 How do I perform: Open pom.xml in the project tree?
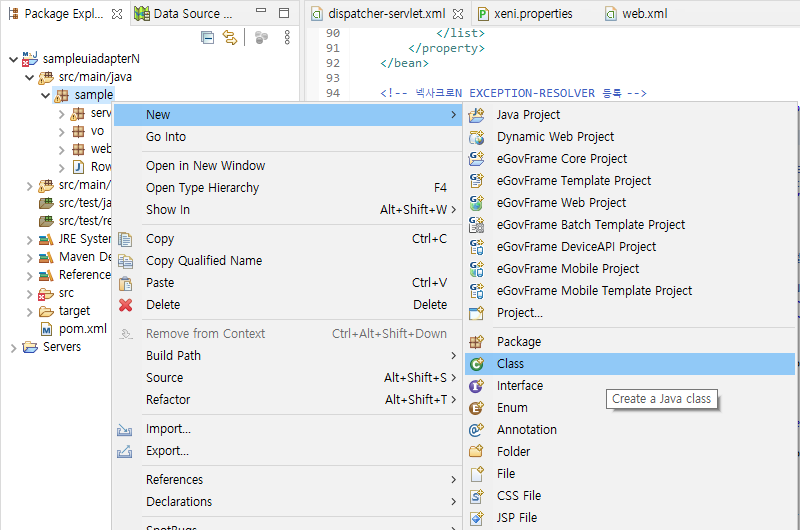pyautogui.click(x=82, y=329)
